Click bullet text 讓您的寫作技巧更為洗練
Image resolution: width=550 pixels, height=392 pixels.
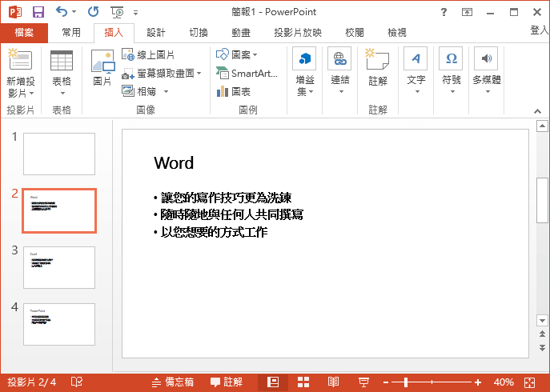pyautogui.click(x=227, y=198)
